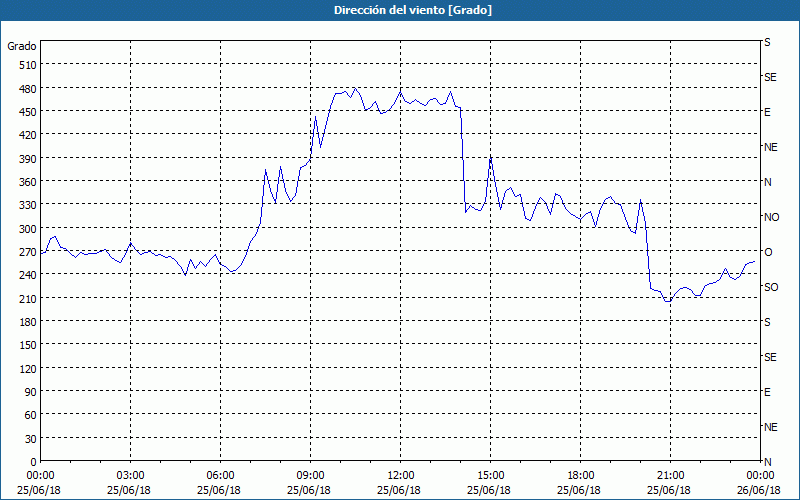
Task: Click the chart title Dirección del viento [Grado]
Action: (x=413, y=10)
